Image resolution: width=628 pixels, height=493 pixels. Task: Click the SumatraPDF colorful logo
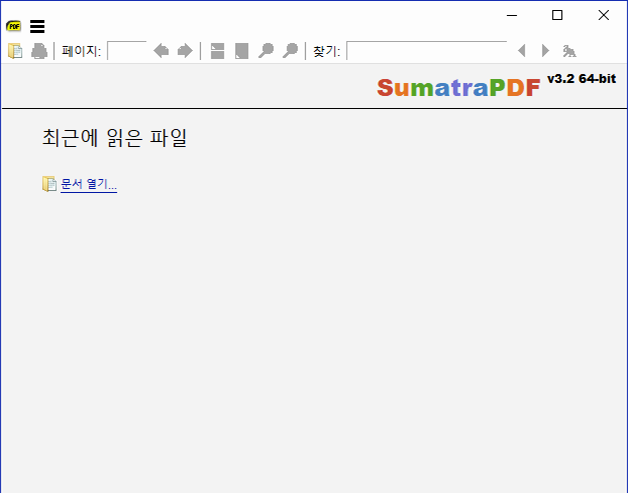click(459, 88)
